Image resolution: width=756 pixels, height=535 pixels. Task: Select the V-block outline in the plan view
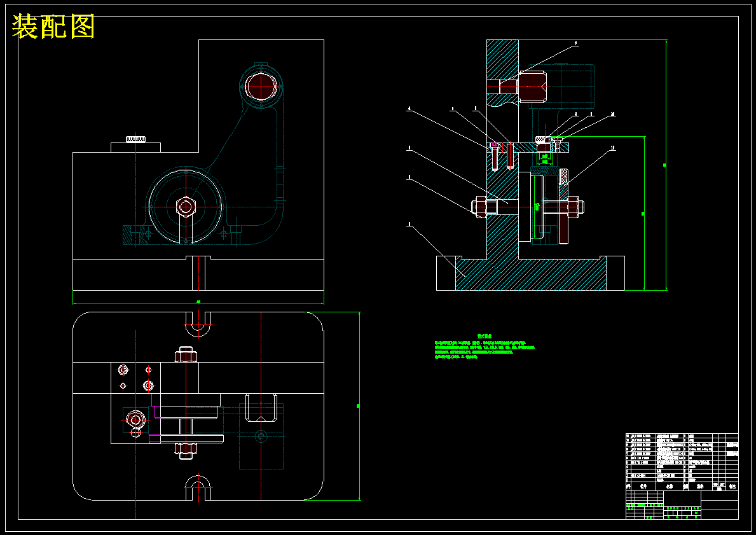261,408
